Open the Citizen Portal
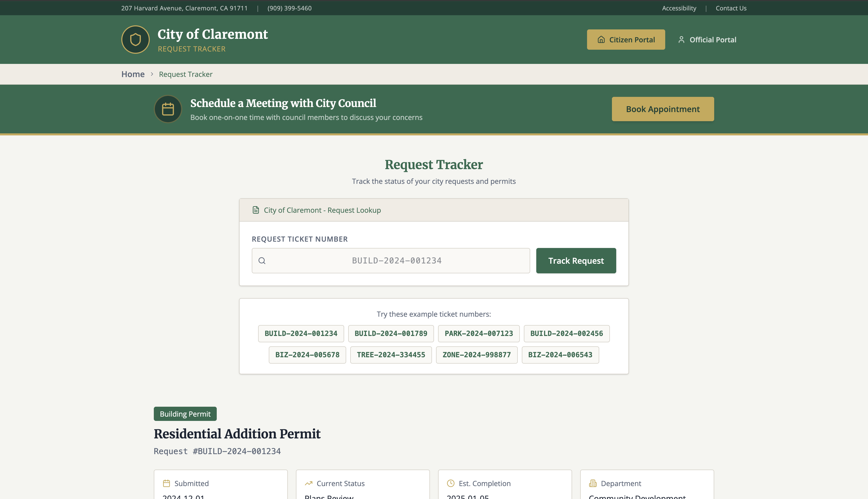 [x=626, y=39]
